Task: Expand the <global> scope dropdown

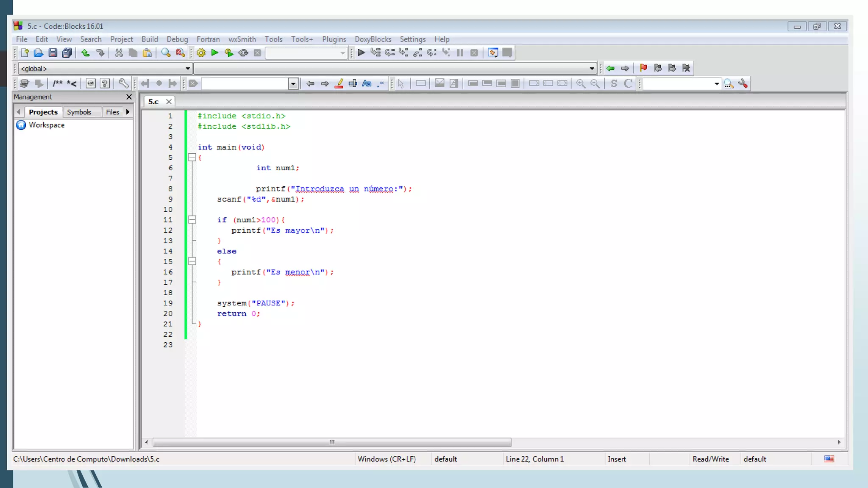Action: click(187, 68)
